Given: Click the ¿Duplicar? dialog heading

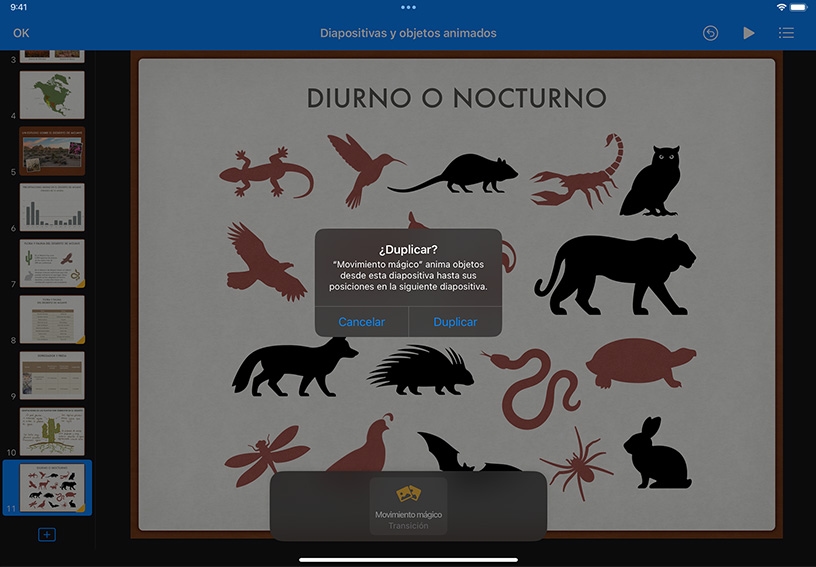Looking at the screenshot, I should (409, 250).
